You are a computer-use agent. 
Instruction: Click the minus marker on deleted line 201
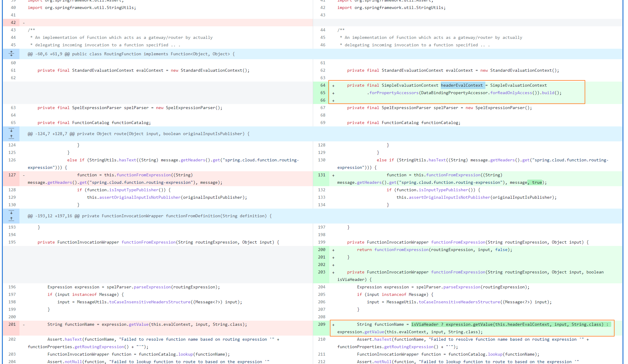point(24,325)
